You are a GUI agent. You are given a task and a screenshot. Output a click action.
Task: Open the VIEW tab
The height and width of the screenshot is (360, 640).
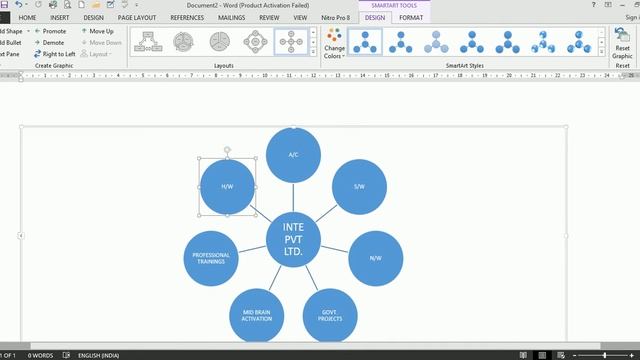coord(300,18)
